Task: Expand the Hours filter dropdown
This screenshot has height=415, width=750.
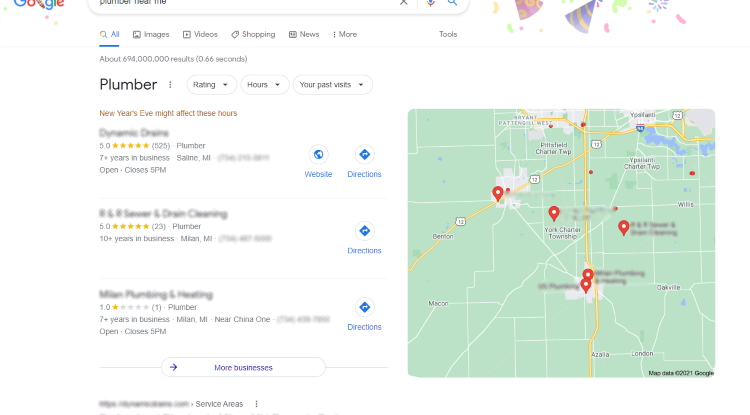Action: [x=265, y=85]
